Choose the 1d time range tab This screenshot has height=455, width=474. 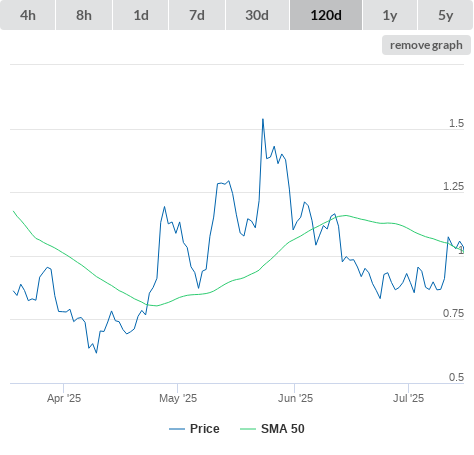[x=141, y=15]
